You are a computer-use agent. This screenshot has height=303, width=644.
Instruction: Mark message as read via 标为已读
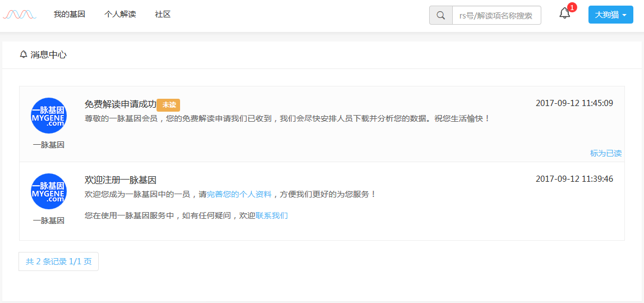tap(606, 154)
